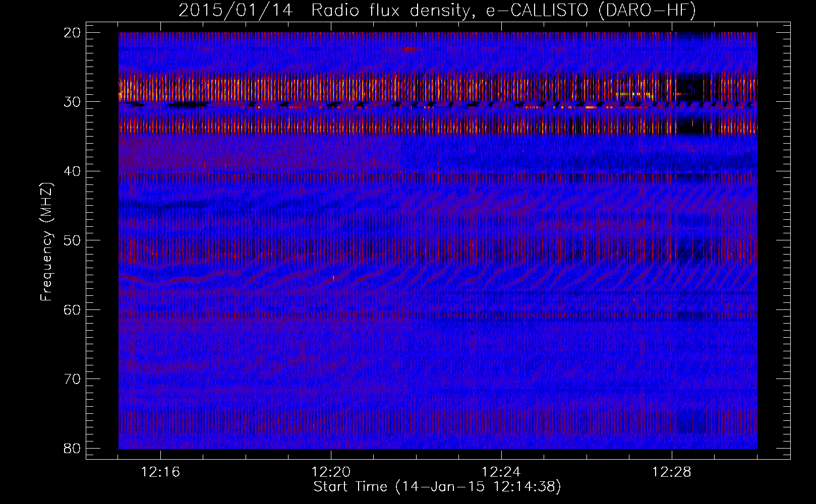The width and height of the screenshot is (816, 504).
Task: Click the frequency tick label '80'
Action: [x=73, y=449]
